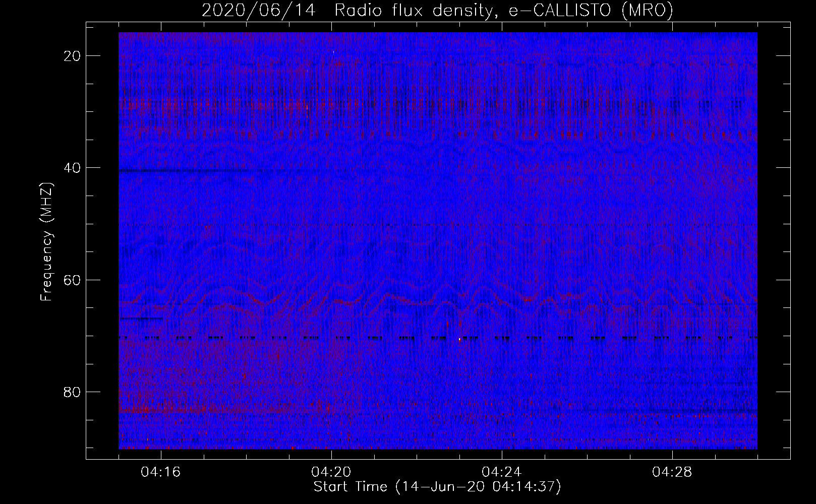Click the frequency tick label '60'
Screen dimensions: 816x504
click(73, 280)
